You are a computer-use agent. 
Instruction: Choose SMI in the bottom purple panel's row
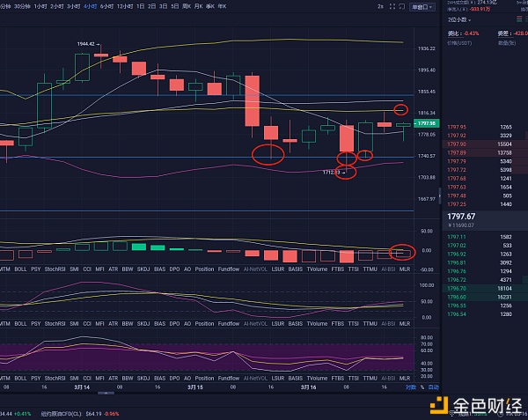(x=74, y=379)
